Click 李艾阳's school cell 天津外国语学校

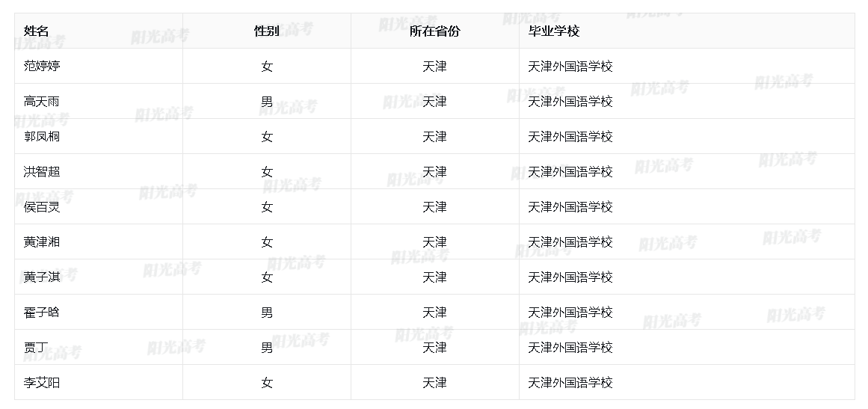[570, 382]
